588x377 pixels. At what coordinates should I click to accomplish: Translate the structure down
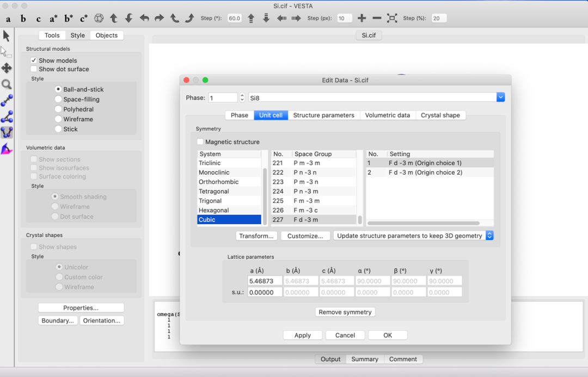point(266,18)
